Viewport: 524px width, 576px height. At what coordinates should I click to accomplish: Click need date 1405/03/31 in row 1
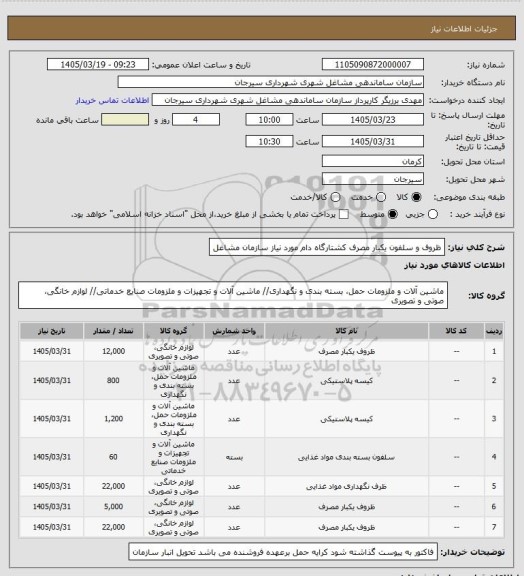click(x=52, y=352)
